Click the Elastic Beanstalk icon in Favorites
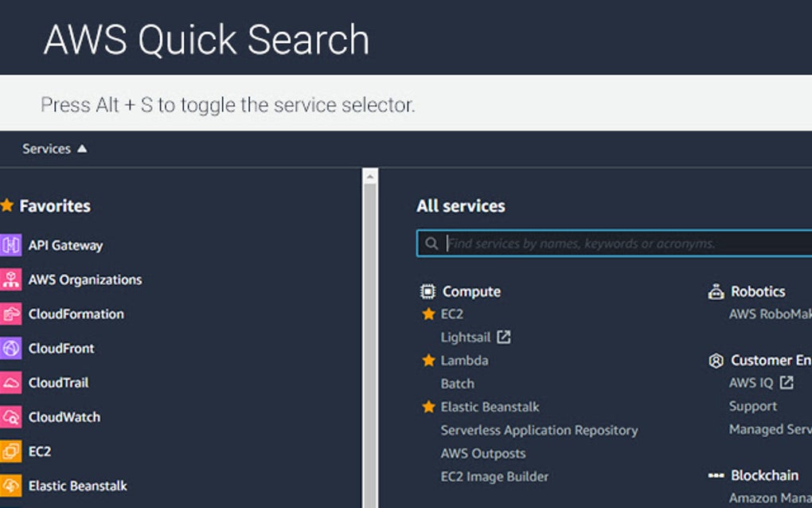This screenshot has height=508, width=812. (10, 486)
